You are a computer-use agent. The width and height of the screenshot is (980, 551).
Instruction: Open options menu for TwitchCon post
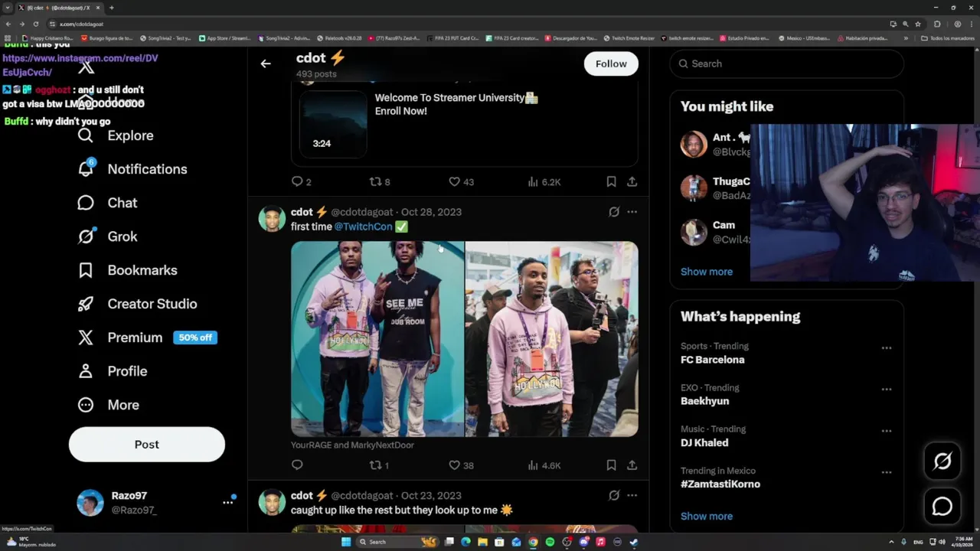(632, 212)
